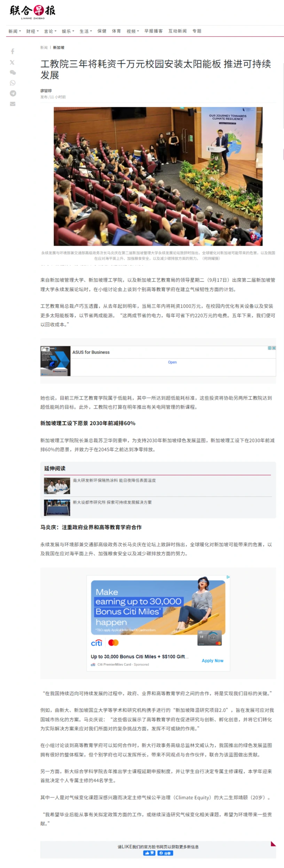Expand 娱乐 navigation dropdown
The height and width of the screenshot is (868, 284).
click(68, 31)
